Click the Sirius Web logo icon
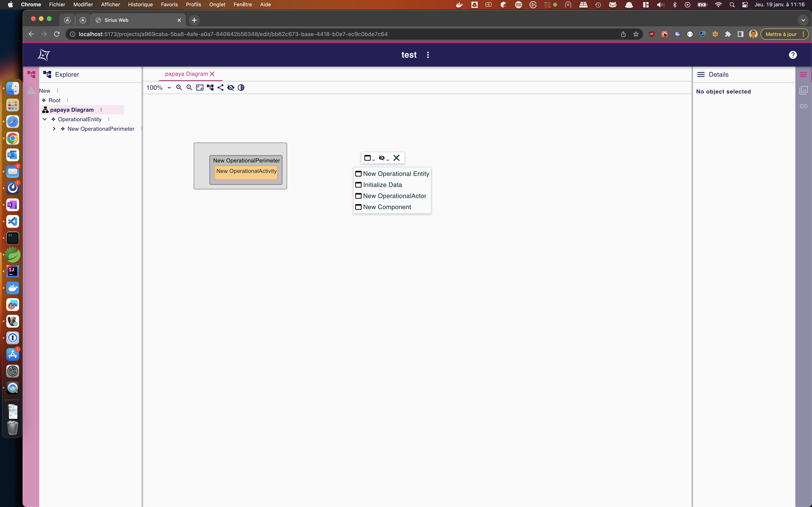This screenshot has width=812, height=507. pos(44,55)
